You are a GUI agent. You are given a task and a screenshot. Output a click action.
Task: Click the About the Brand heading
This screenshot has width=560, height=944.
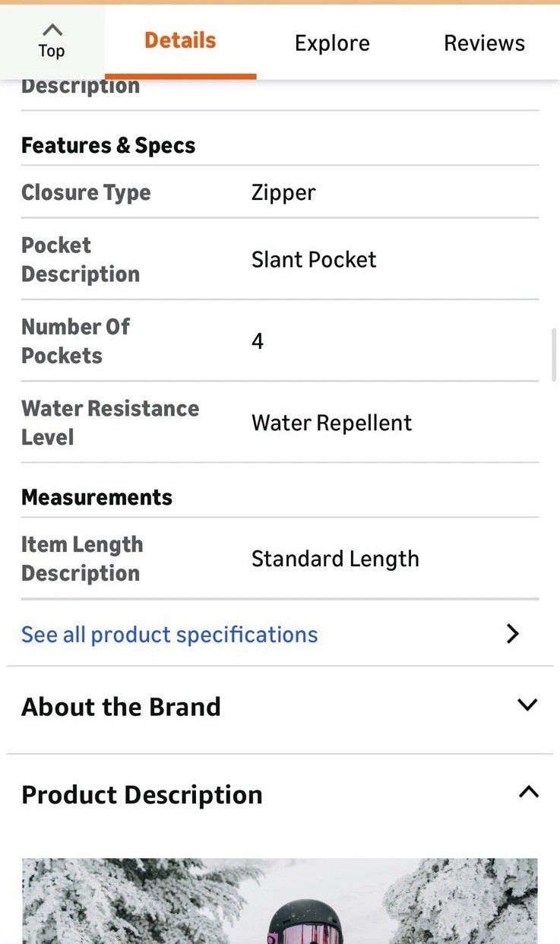point(121,707)
